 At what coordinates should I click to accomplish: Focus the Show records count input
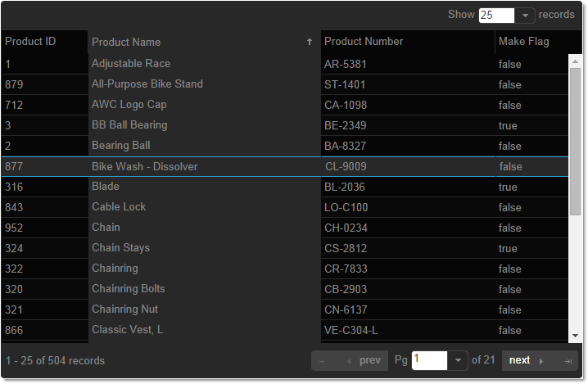pyautogui.click(x=495, y=16)
